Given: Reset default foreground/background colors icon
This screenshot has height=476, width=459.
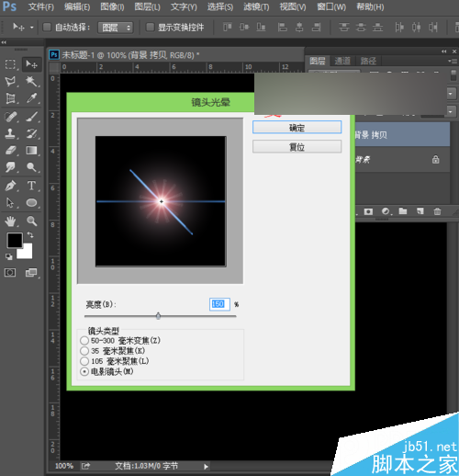Looking at the screenshot, I should pyautogui.click(x=9, y=256).
